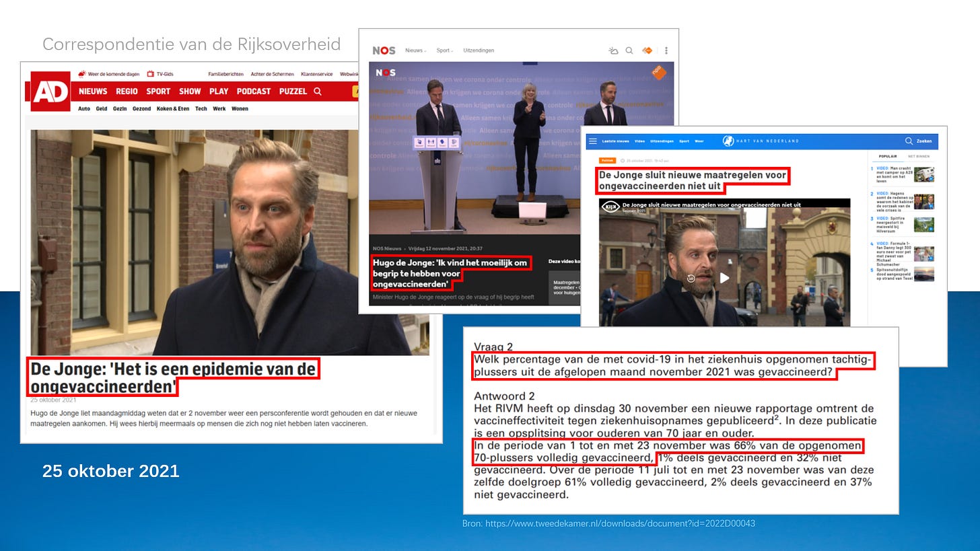Image resolution: width=980 pixels, height=551 pixels.
Task: Open the AD SPORT section
Action: click(158, 91)
